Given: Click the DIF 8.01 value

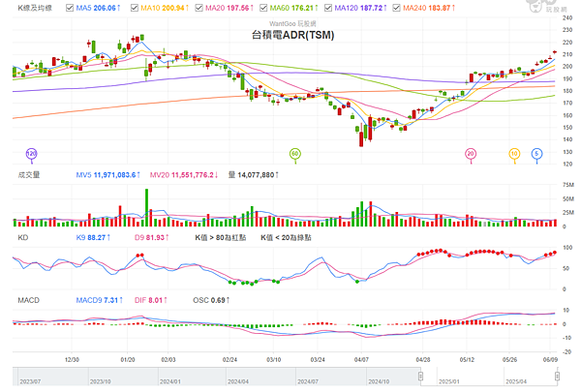Looking at the screenshot, I should point(151,300).
